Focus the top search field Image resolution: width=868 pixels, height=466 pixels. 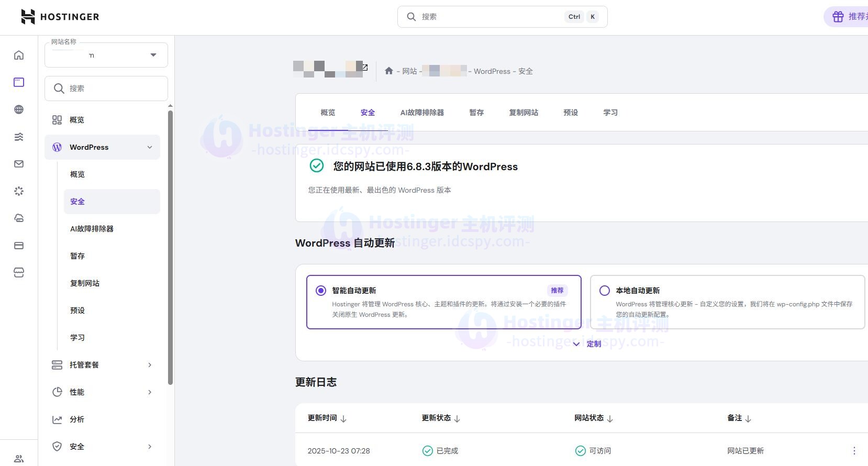pyautogui.click(x=503, y=17)
